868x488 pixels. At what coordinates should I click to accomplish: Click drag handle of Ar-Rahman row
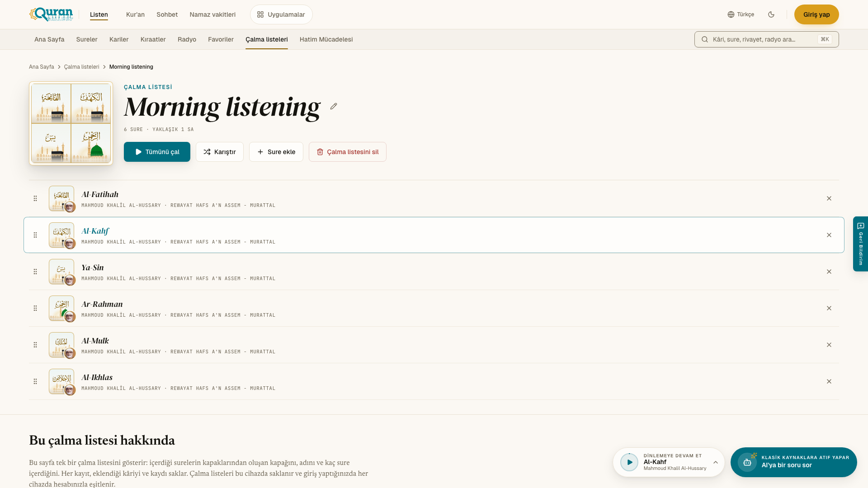(35, 308)
